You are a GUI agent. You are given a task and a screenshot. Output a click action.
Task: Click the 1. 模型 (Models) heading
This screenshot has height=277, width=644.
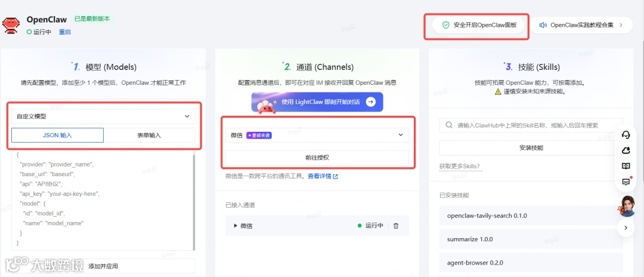coord(104,67)
